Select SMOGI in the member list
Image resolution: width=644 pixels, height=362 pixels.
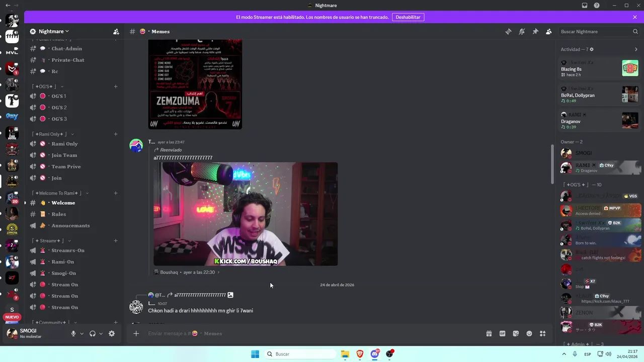coord(600,153)
